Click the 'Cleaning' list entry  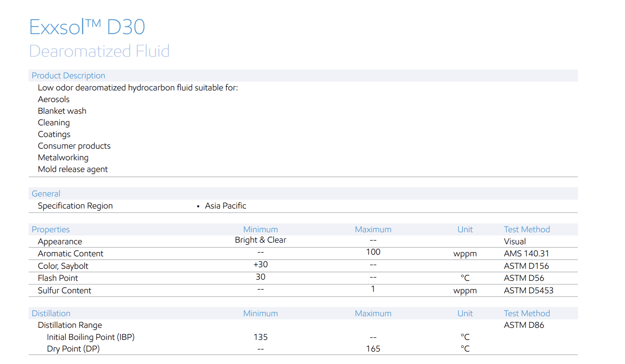(x=54, y=123)
